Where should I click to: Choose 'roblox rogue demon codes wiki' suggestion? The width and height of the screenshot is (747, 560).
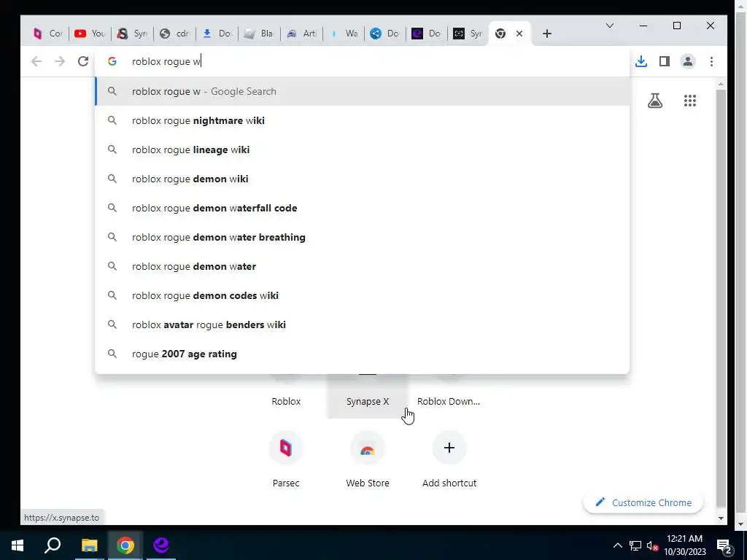point(362,295)
